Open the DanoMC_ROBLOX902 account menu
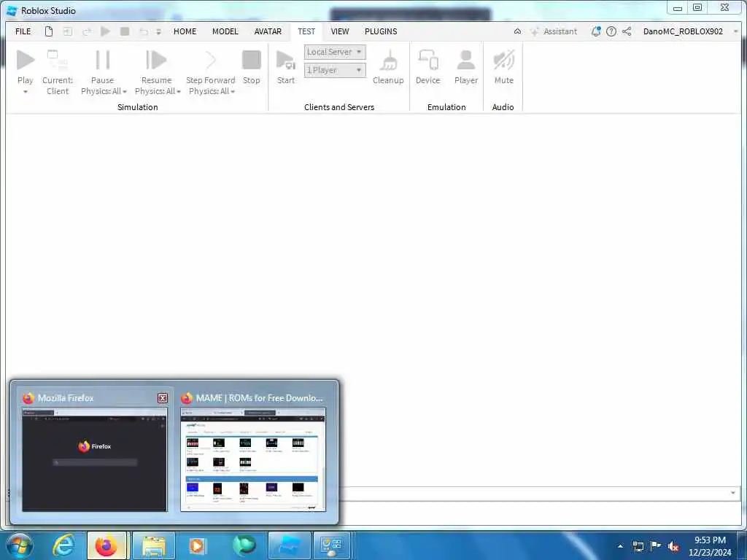This screenshot has height=560, width=747. [683, 31]
